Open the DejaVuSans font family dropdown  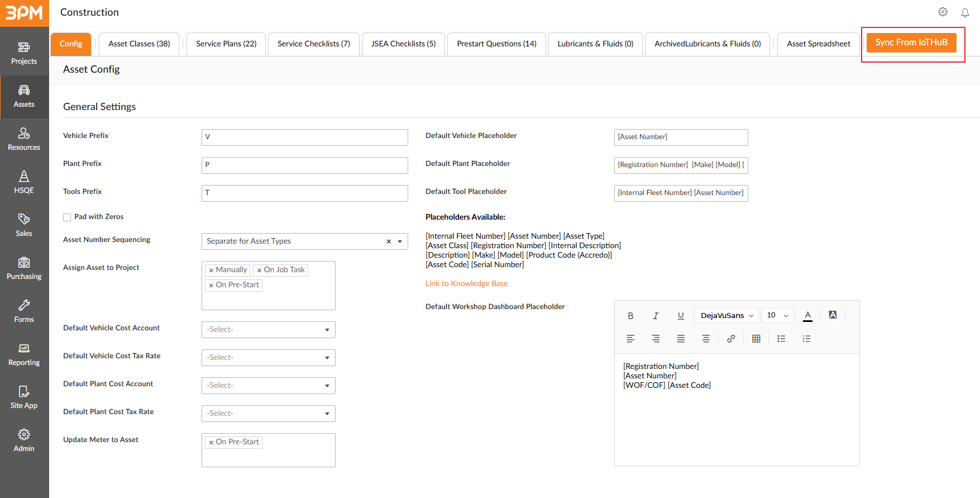(726, 316)
